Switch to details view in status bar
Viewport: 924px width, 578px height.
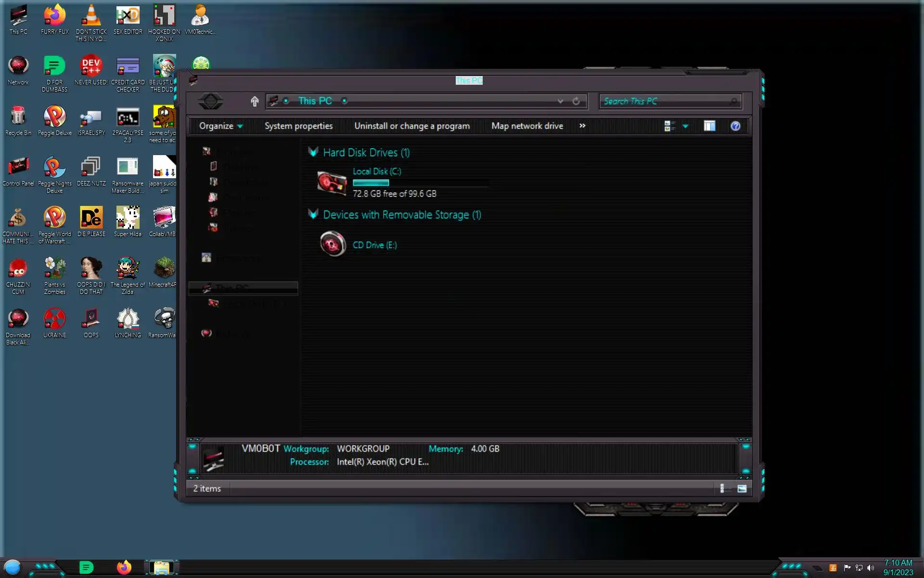pyautogui.click(x=722, y=488)
